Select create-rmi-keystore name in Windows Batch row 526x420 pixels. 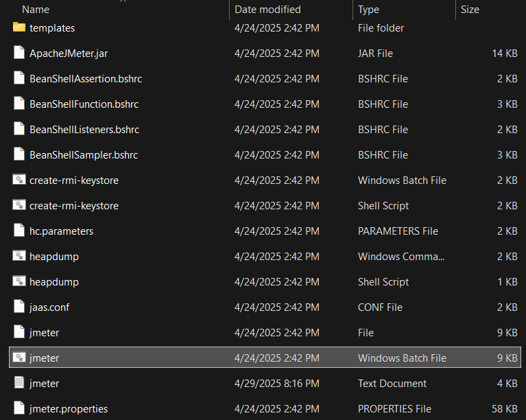pyautogui.click(x=74, y=180)
